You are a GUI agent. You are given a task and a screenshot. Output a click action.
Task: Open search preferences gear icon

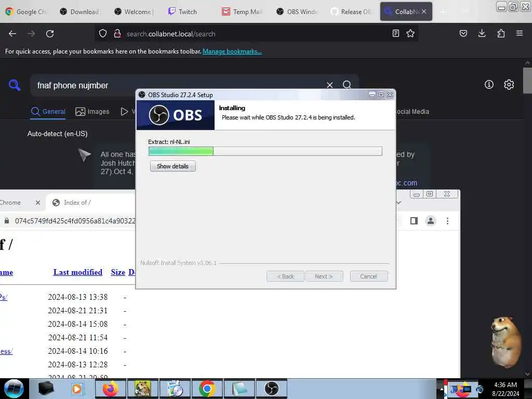click(x=509, y=85)
